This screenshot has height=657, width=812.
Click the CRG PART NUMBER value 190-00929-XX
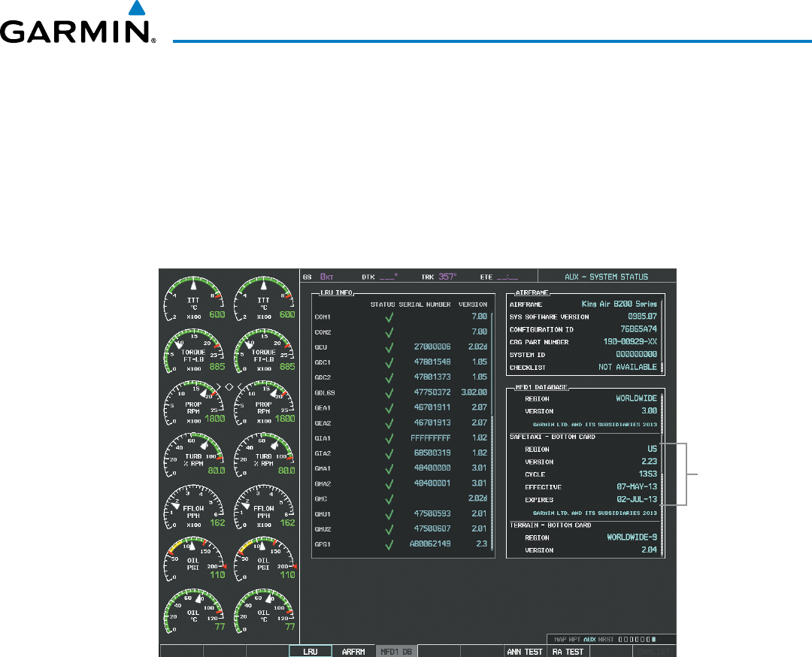[x=630, y=342]
